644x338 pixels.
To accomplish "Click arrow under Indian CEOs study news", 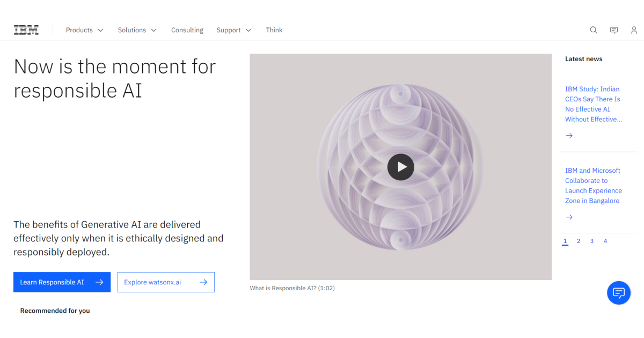I will coord(569,136).
